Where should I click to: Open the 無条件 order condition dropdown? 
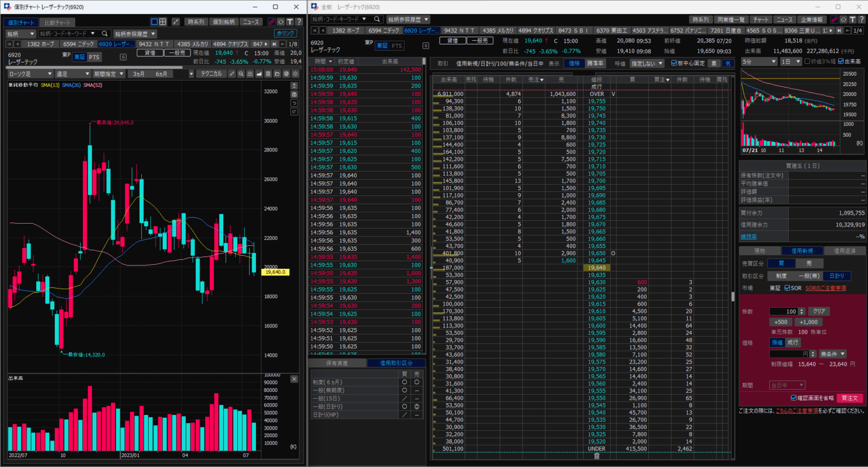(832, 354)
